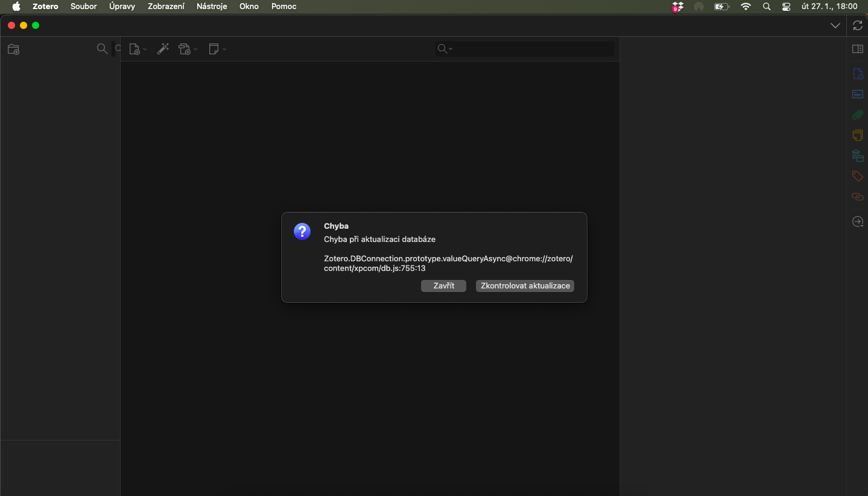Click the New Note icon

coord(214,49)
